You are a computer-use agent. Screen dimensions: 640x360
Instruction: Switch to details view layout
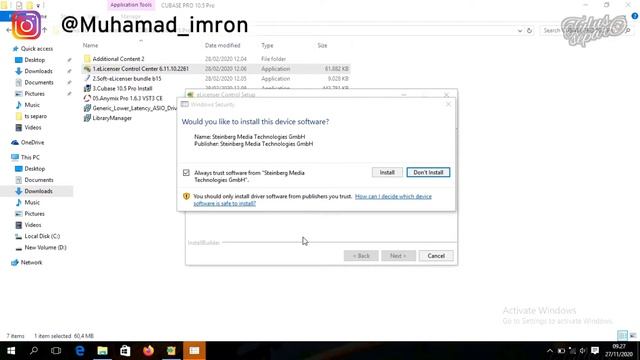pos(622,336)
